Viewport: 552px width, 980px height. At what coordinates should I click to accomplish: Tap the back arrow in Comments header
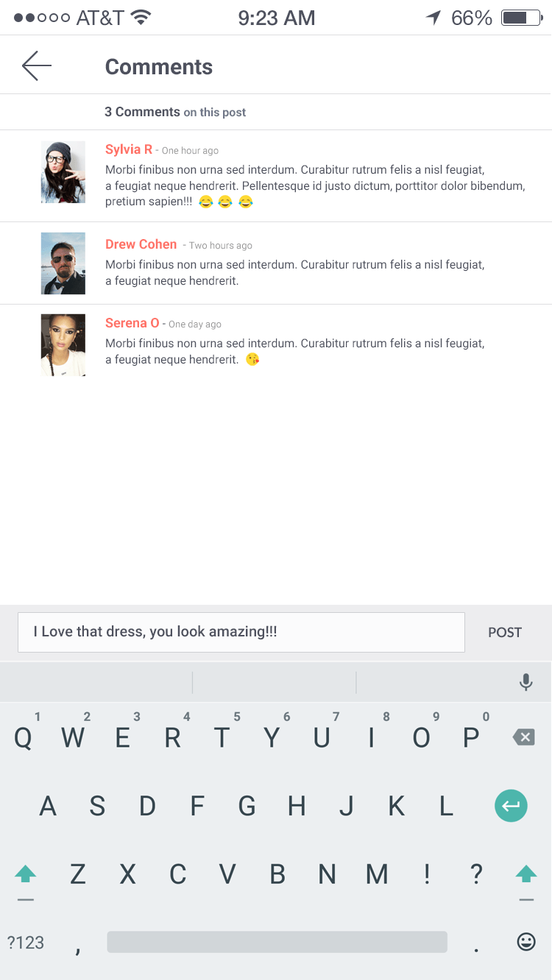pos(37,66)
